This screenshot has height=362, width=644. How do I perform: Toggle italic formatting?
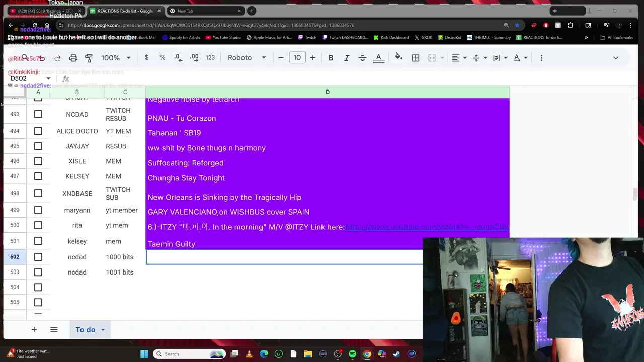346,58
